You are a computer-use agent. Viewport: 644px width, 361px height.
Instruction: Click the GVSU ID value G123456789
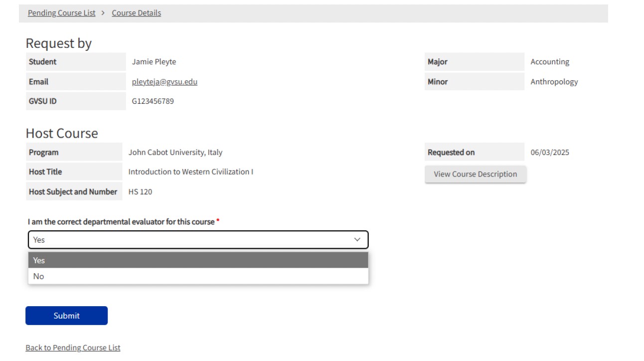click(x=153, y=101)
